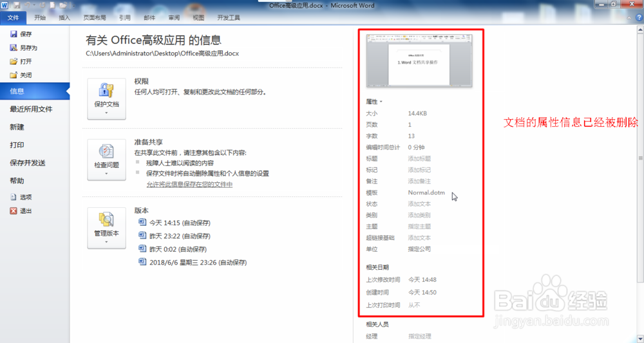The width and height of the screenshot is (644, 343).
Task: Select the 邮件 ribbon tab
Action: (x=149, y=17)
